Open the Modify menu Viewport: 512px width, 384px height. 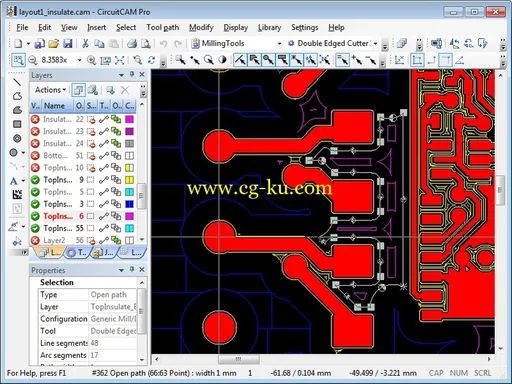click(x=201, y=28)
